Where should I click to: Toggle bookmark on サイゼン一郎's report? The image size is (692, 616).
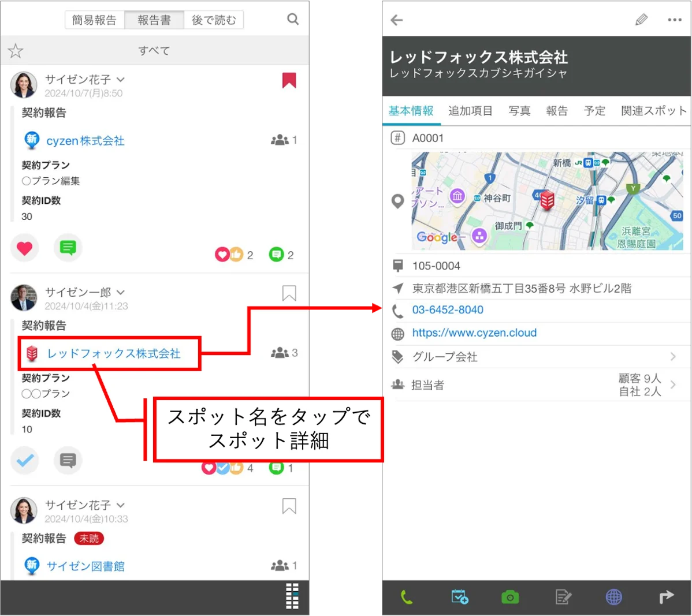[x=289, y=293]
